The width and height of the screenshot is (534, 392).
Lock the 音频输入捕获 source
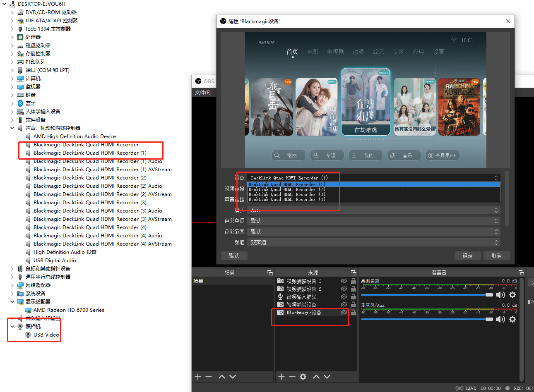[x=354, y=296]
